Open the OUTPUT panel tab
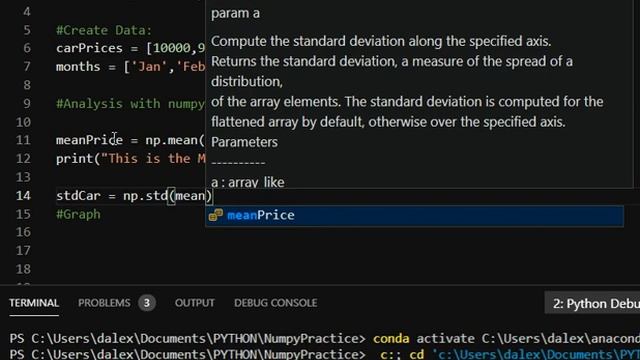 tap(195, 303)
